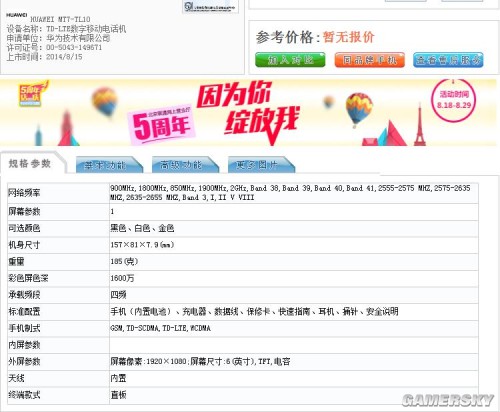This screenshot has width=500, height=412.
Task: Click the Huawei logo above the model name
Action: coord(17,15)
